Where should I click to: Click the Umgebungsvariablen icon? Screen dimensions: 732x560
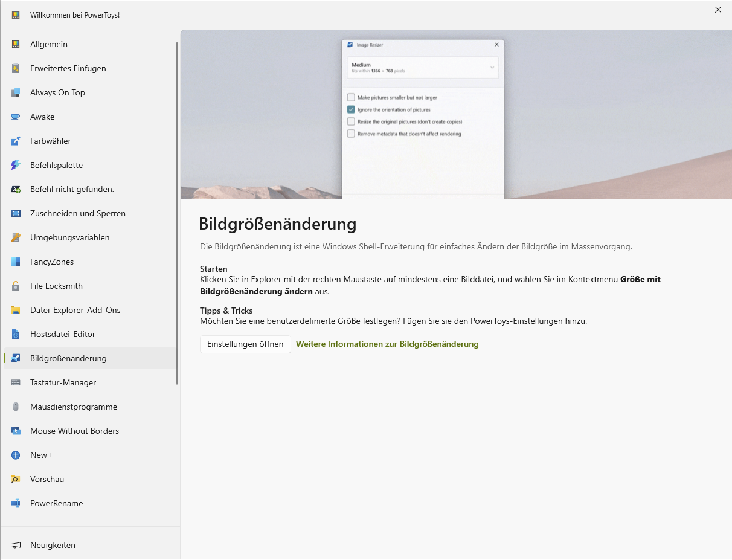[16, 237]
